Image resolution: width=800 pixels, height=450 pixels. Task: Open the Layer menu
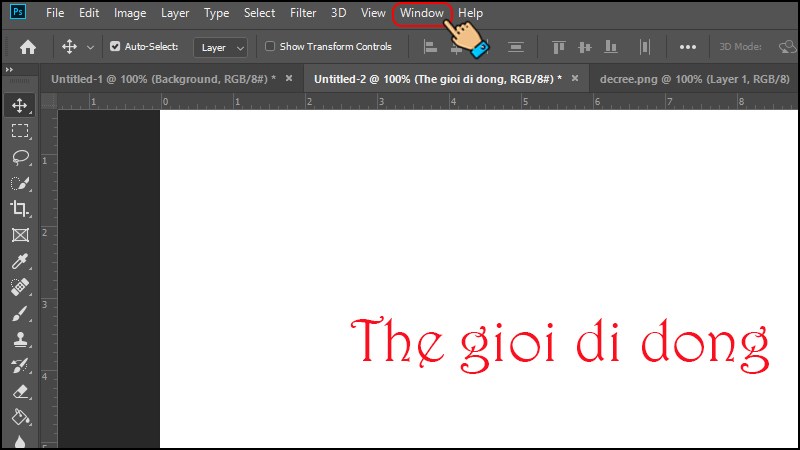[x=175, y=13]
